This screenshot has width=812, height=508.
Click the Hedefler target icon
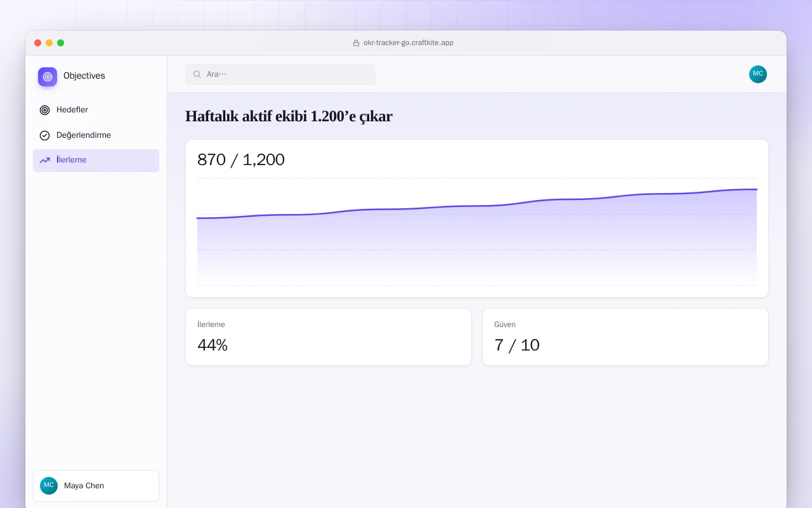tap(44, 110)
